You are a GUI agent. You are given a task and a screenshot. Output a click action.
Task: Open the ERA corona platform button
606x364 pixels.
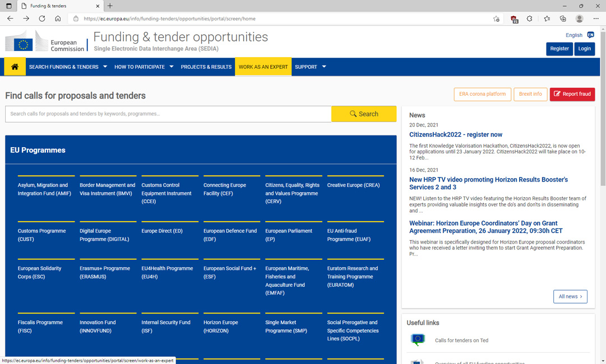(x=482, y=94)
